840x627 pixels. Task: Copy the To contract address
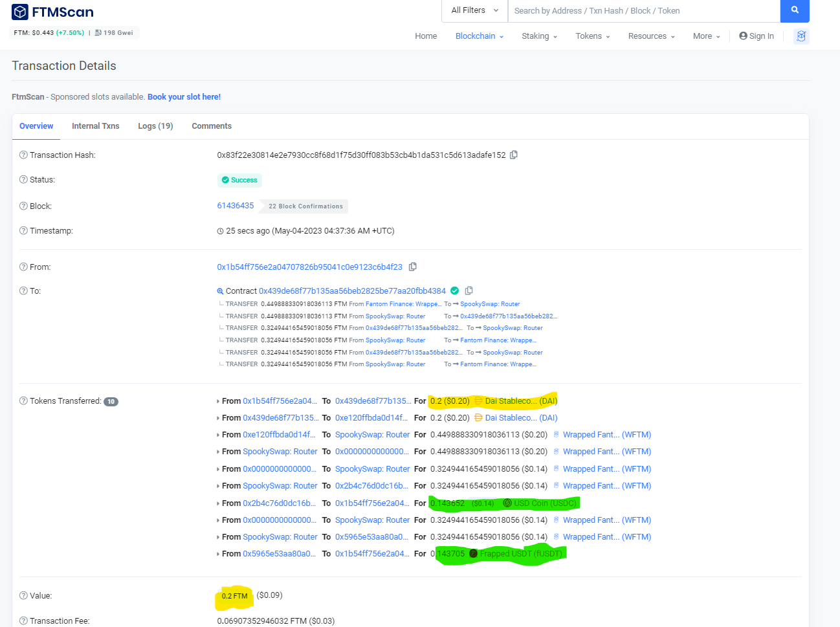coord(469,291)
